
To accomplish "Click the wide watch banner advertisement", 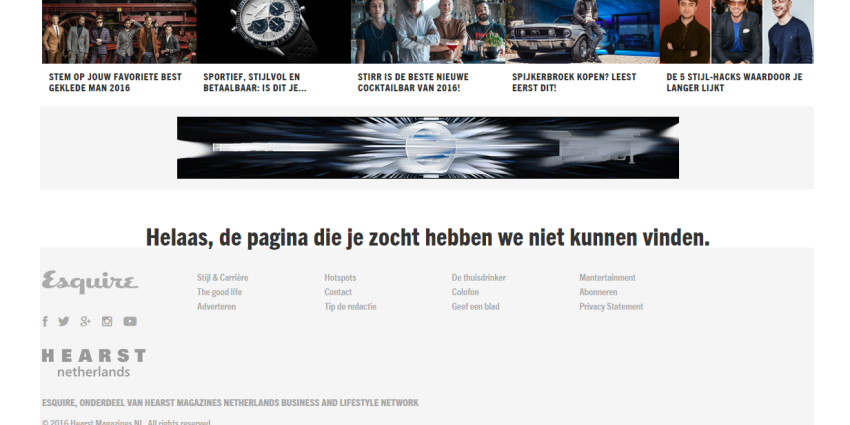I will [x=428, y=147].
